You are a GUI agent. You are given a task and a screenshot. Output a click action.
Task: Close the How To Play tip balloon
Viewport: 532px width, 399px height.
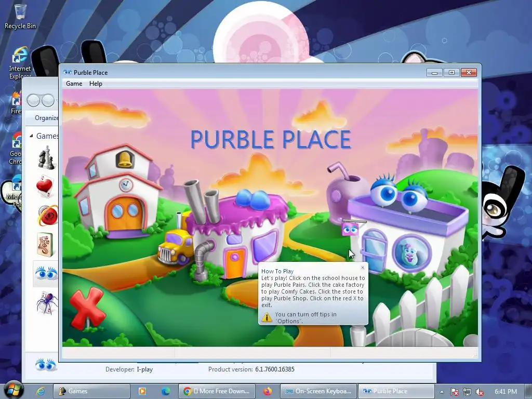[363, 268]
